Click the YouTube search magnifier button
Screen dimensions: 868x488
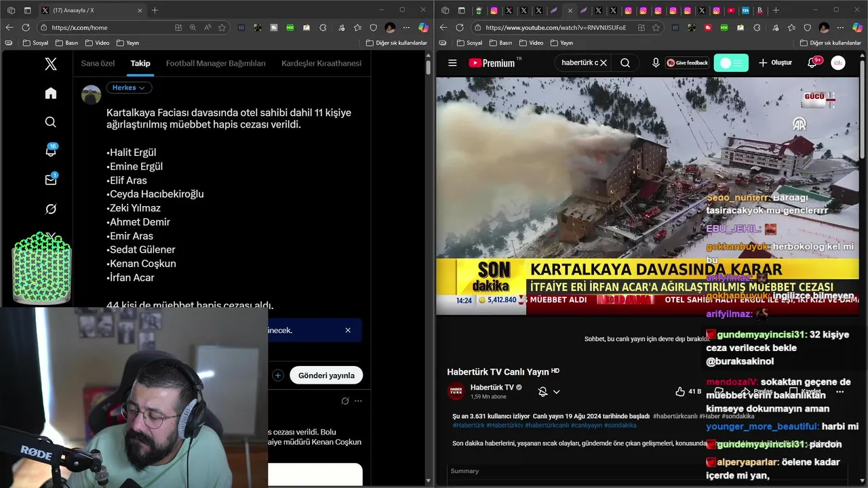[x=625, y=63]
